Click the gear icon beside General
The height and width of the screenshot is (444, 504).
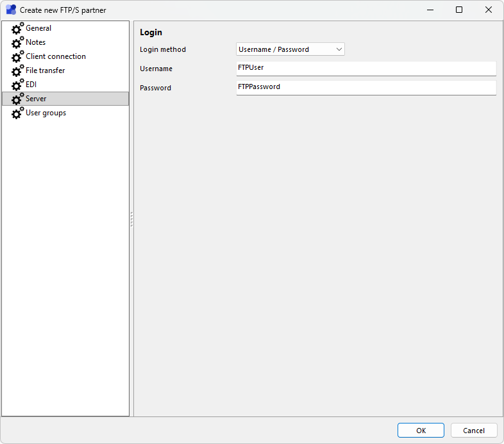tap(17, 29)
